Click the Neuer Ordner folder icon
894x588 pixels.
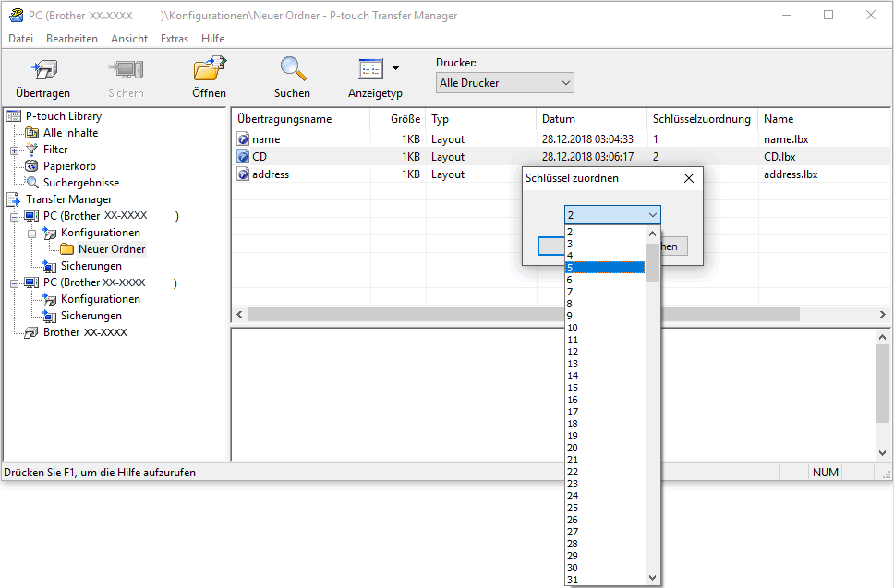click(x=67, y=249)
